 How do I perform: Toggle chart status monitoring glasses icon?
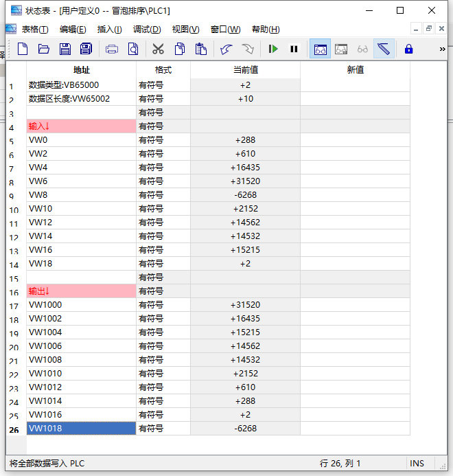click(320, 49)
